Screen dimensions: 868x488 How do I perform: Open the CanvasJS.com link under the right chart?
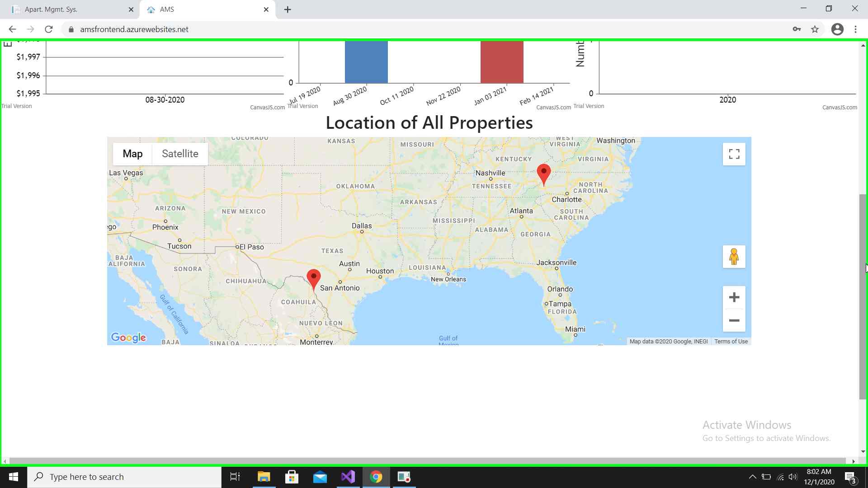click(840, 108)
